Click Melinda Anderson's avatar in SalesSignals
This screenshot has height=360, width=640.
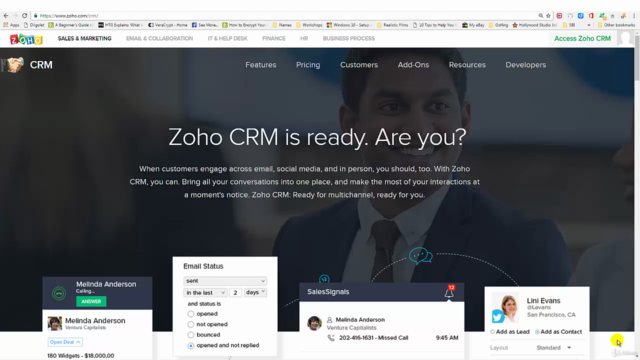(314, 323)
